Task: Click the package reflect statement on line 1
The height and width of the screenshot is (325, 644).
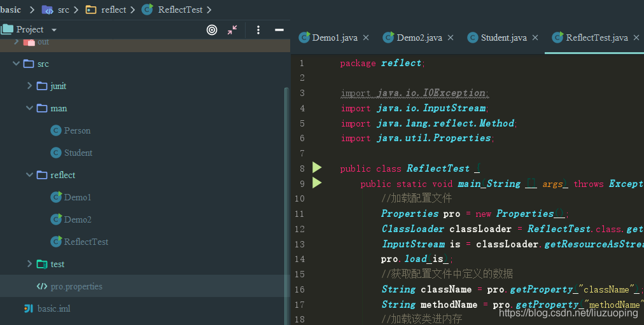Action: point(382,63)
